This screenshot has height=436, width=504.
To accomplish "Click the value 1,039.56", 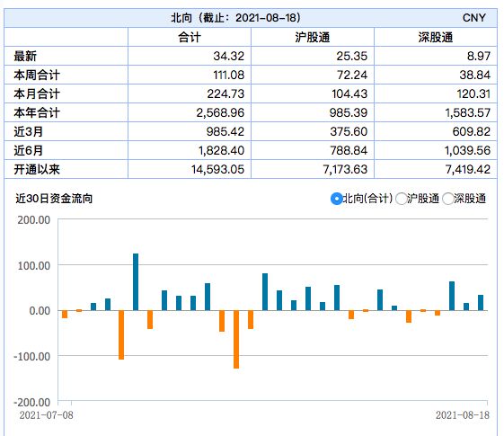I will pos(467,150).
